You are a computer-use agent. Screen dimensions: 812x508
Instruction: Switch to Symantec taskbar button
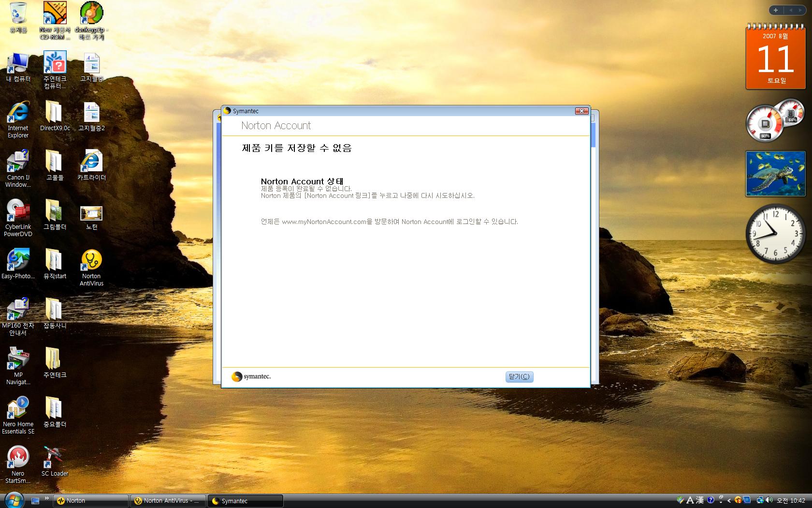point(245,501)
